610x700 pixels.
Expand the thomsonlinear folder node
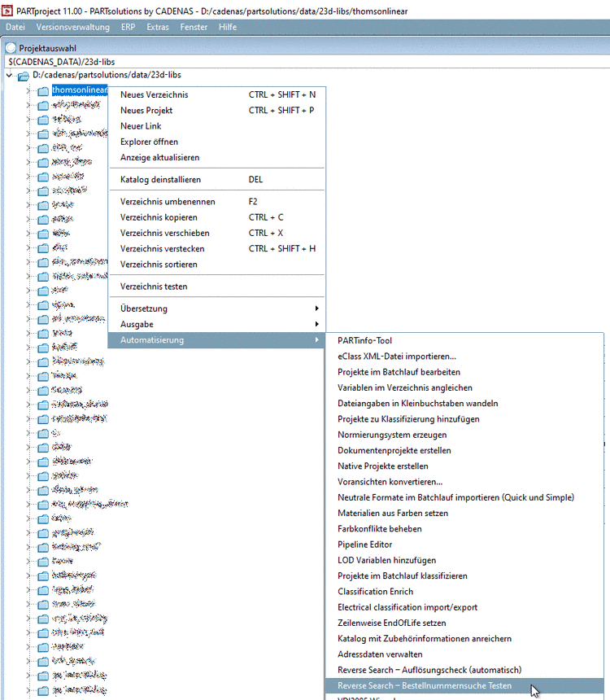point(28,90)
